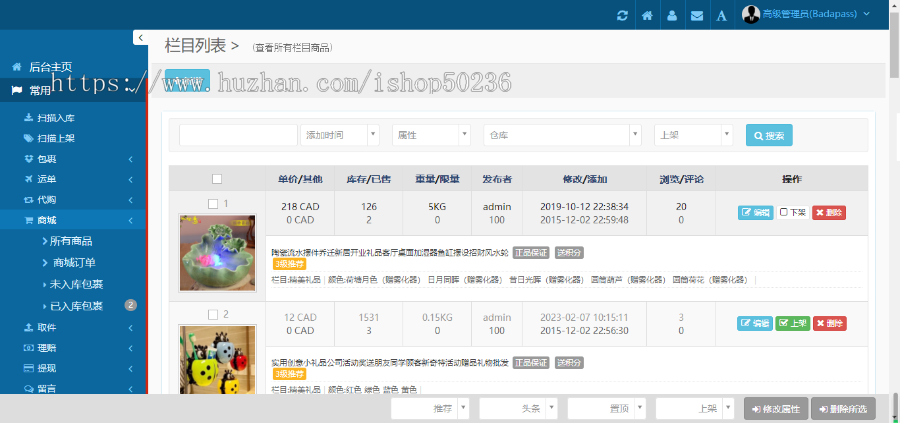Click the house icon beside 后台主页
This screenshot has height=423, width=900.
pos(17,67)
